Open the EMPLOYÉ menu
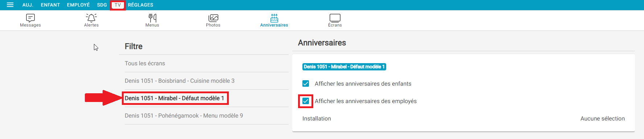The height and width of the screenshot is (139, 644). tap(78, 5)
